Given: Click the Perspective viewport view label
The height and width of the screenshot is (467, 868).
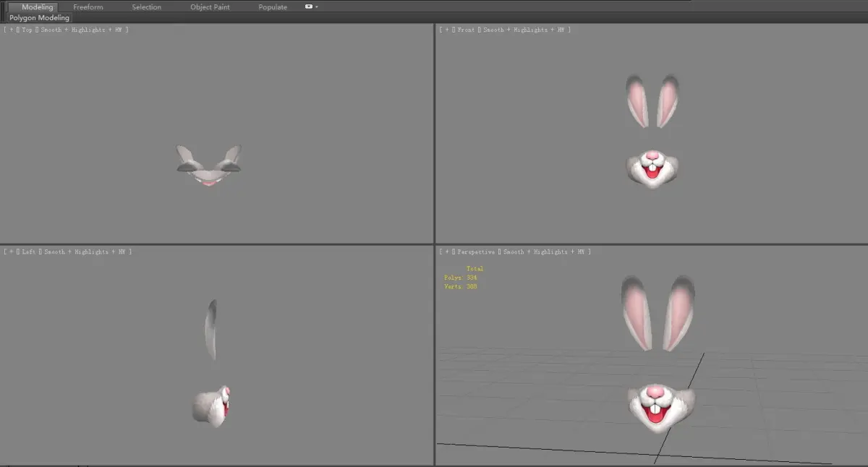Looking at the screenshot, I should pyautogui.click(x=477, y=252).
